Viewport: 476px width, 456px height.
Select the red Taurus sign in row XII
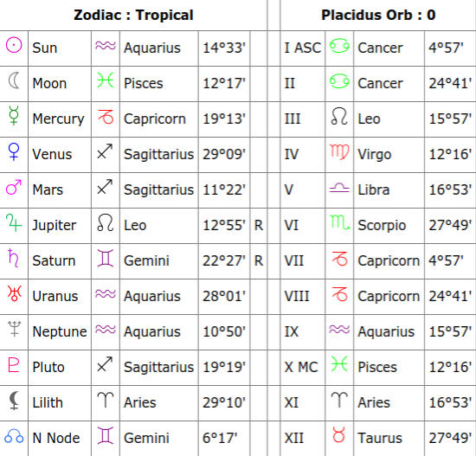coord(338,434)
